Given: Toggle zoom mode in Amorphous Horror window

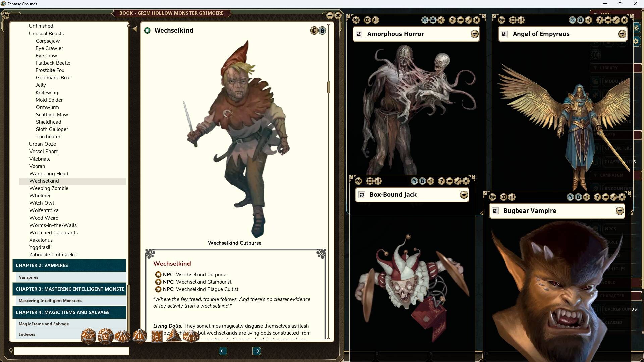Looking at the screenshot, I should pos(425,20).
